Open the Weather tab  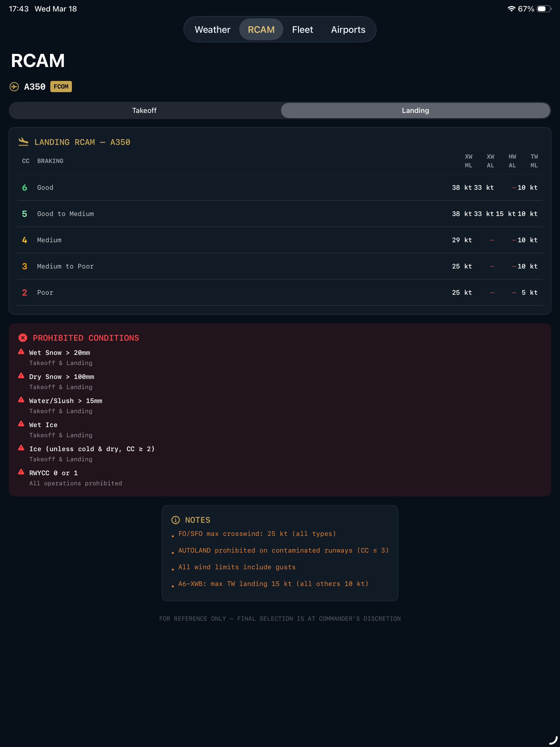point(212,29)
